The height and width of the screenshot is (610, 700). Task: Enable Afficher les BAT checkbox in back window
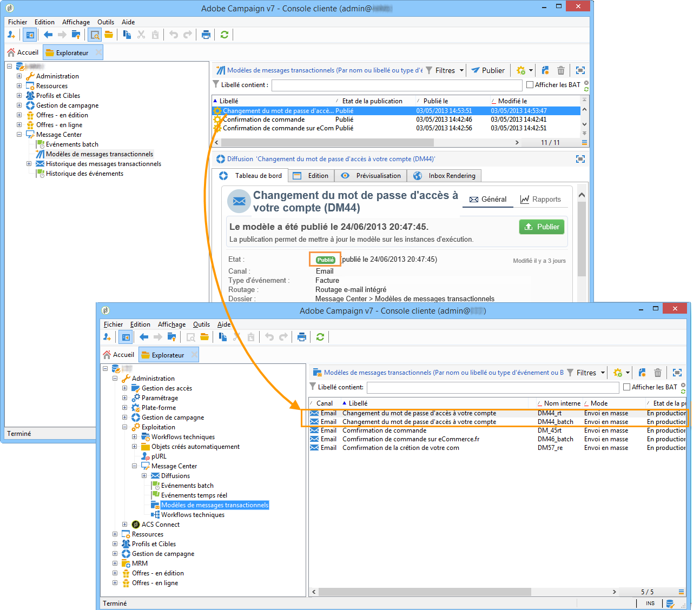click(530, 85)
